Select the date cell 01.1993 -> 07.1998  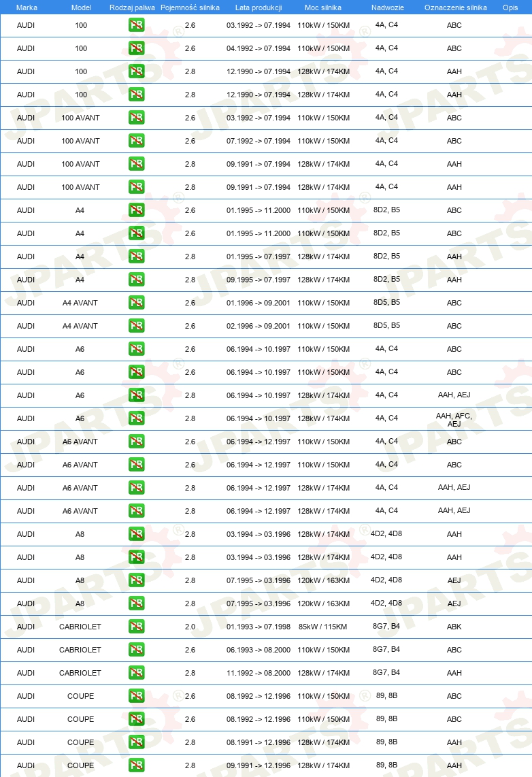(x=259, y=627)
